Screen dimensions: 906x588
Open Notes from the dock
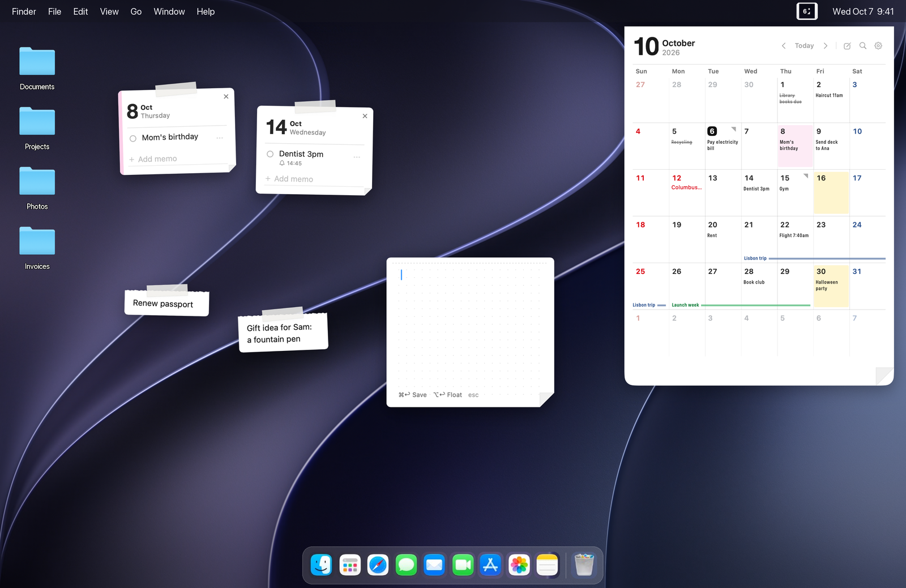coord(547,565)
